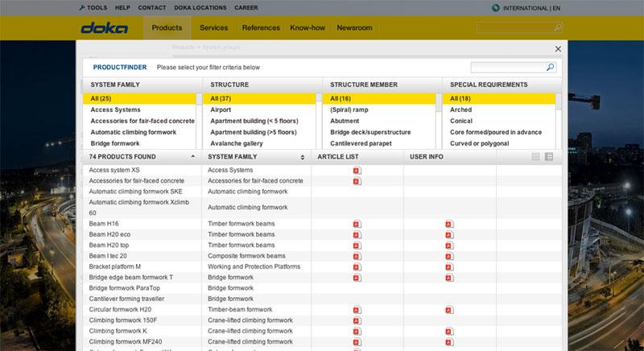Open Article List PDF for Beam I tec 20
This screenshot has width=644, height=351.
click(357, 256)
